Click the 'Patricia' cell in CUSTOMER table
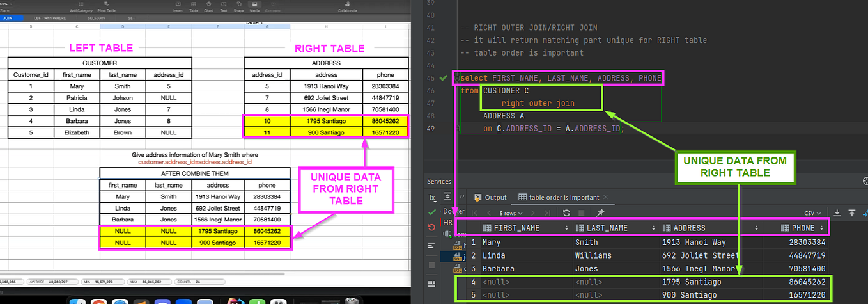The height and width of the screenshot is (304, 868). (x=77, y=98)
